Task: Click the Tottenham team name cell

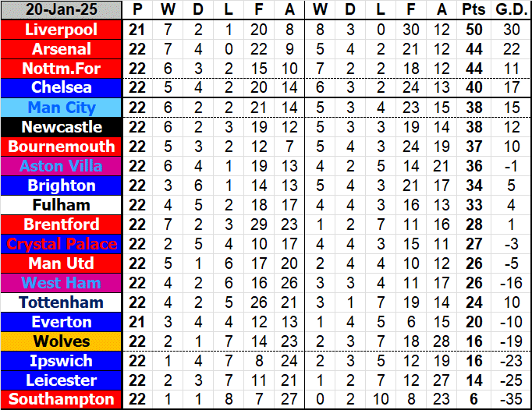Action: 62,302
